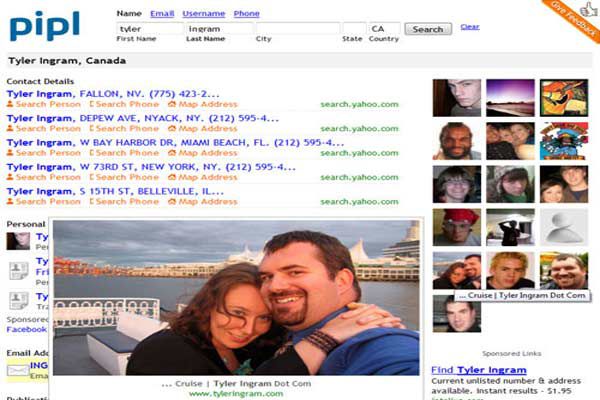
Task: Click the email envelope icon in Email section
Action: click(x=17, y=370)
